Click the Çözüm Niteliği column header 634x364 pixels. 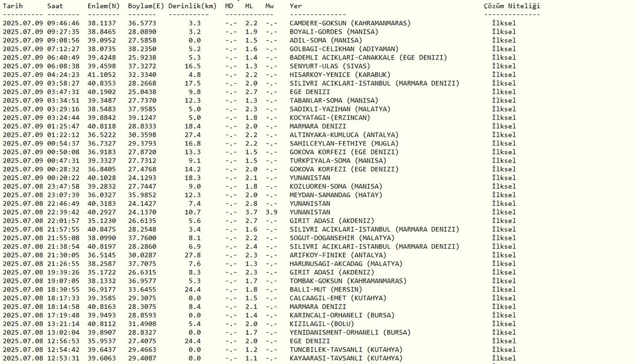click(512, 6)
